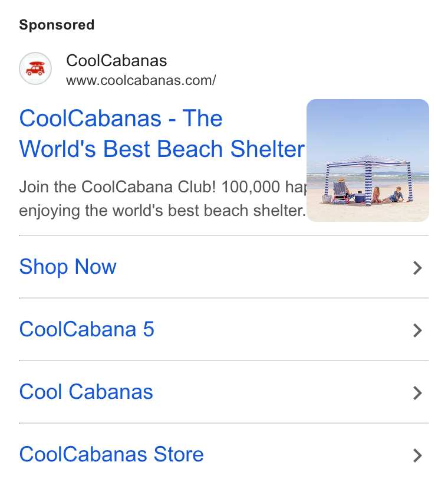Click the www.coolcabanas.com/ display URL

(141, 80)
